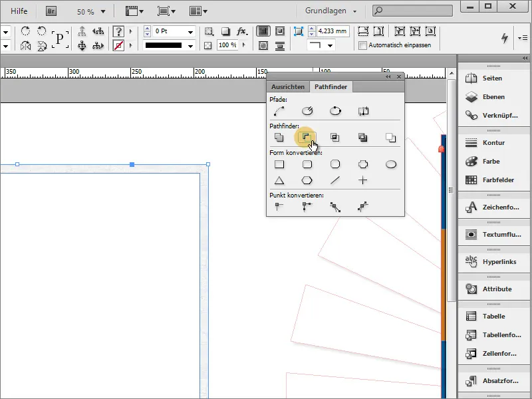
Task: Click the Subtract Pathfinder icon under the cursor
Action: [307, 138]
